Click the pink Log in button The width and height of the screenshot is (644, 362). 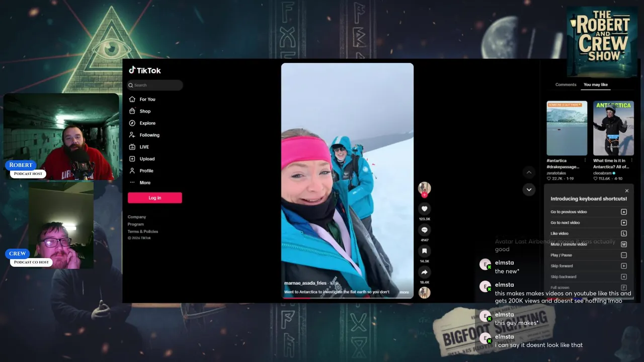(155, 198)
